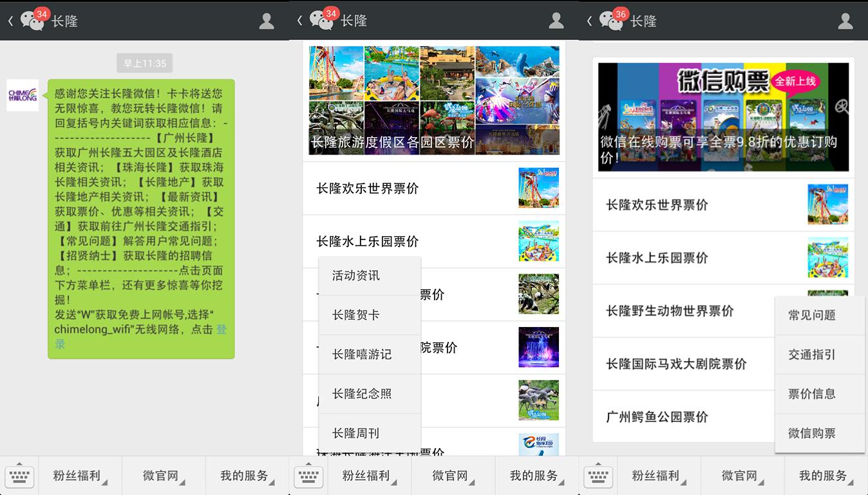
Task: Switch to keyboard input on the welcome message screen
Action: pyautogui.click(x=19, y=476)
